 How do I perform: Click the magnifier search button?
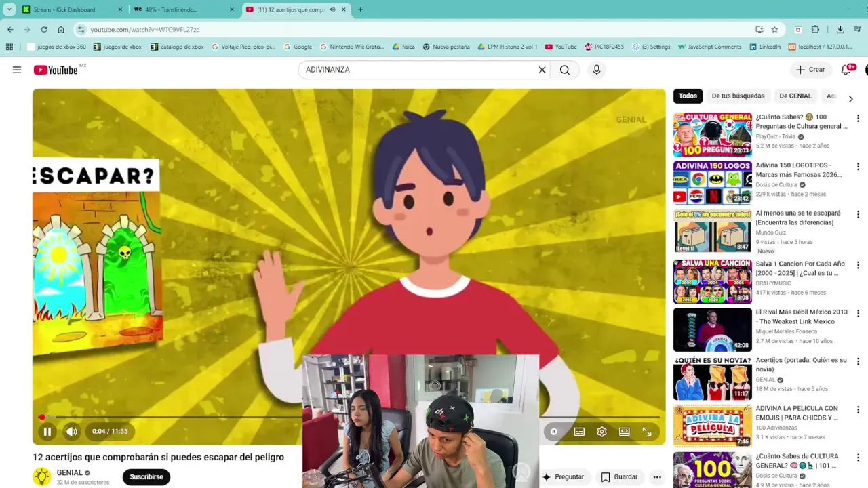tap(565, 70)
